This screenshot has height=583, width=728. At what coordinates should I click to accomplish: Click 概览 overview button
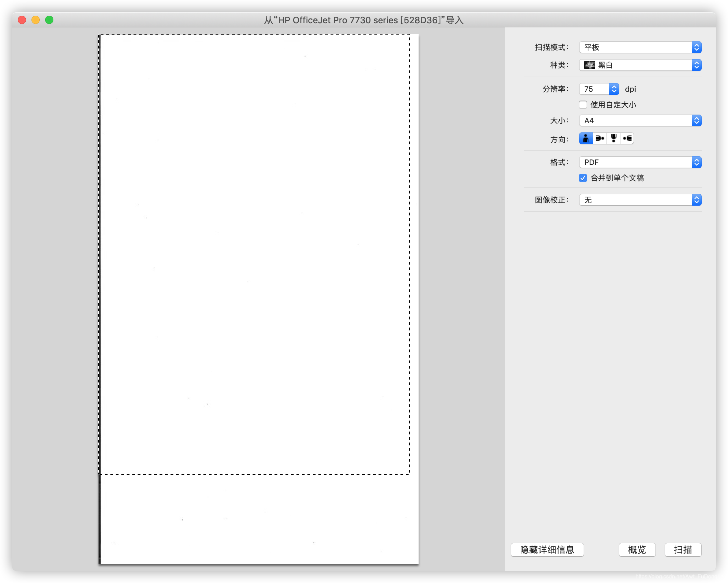click(x=637, y=550)
